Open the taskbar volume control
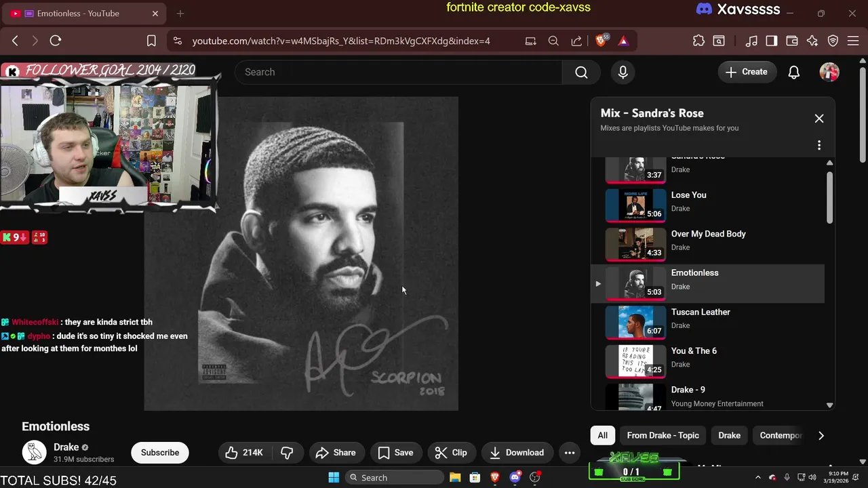The width and height of the screenshot is (868, 488). (812, 477)
